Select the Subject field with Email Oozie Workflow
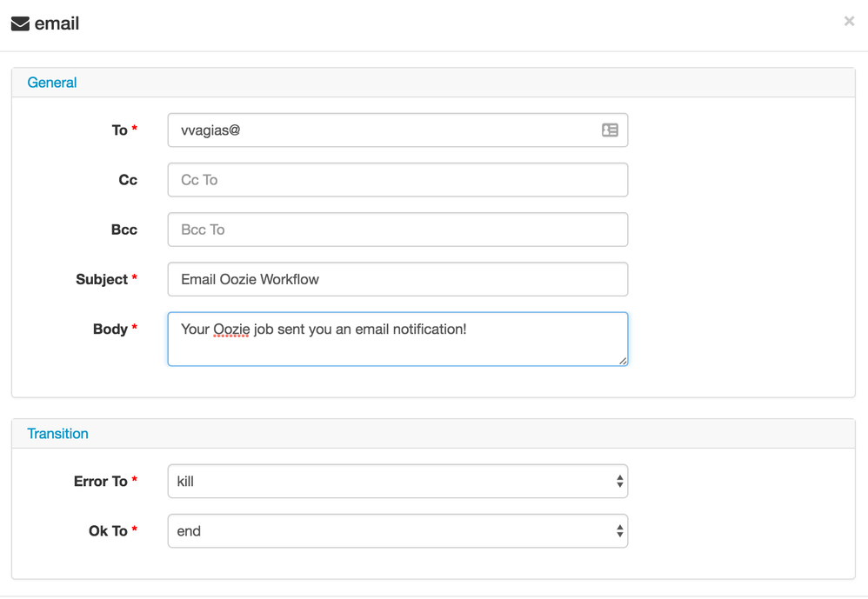This screenshot has height=599, width=868. (x=397, y=279)
